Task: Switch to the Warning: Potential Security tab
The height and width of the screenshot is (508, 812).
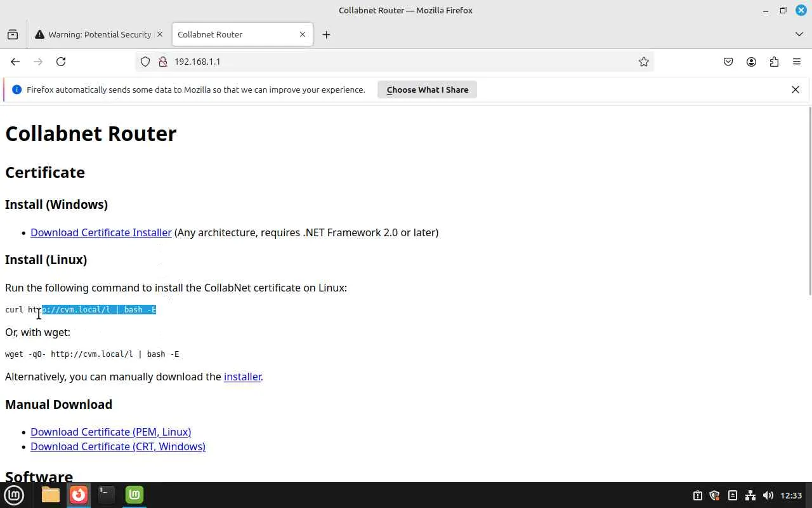Action: (x=100, y=34)
